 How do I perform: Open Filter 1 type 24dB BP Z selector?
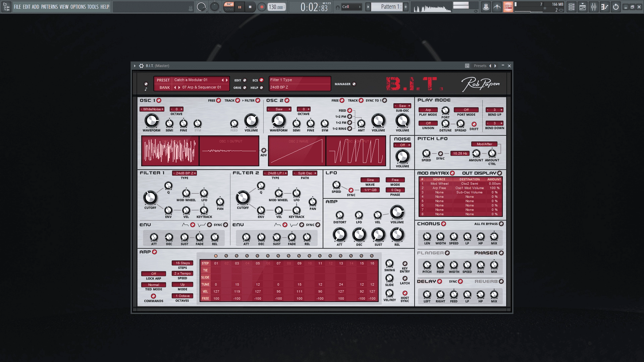click(x=184, y=173)
